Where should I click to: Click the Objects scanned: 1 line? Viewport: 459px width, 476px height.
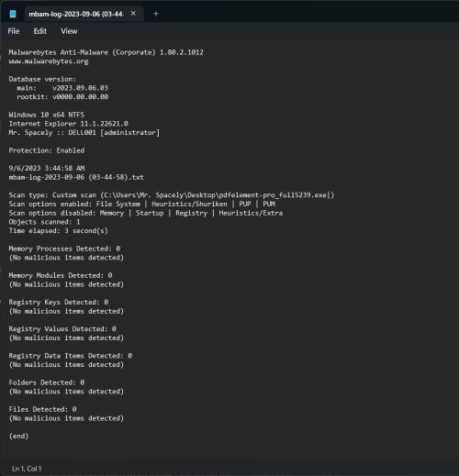(x=44, y=222)
